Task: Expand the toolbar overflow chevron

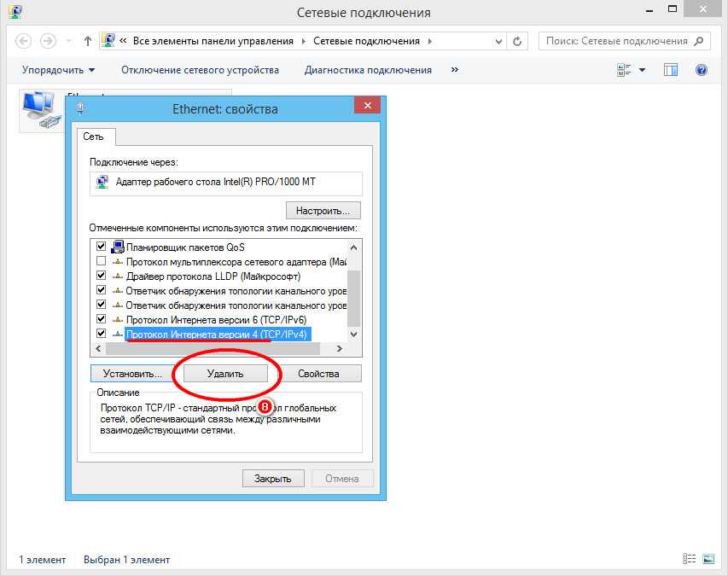Action: click(455, 70)
